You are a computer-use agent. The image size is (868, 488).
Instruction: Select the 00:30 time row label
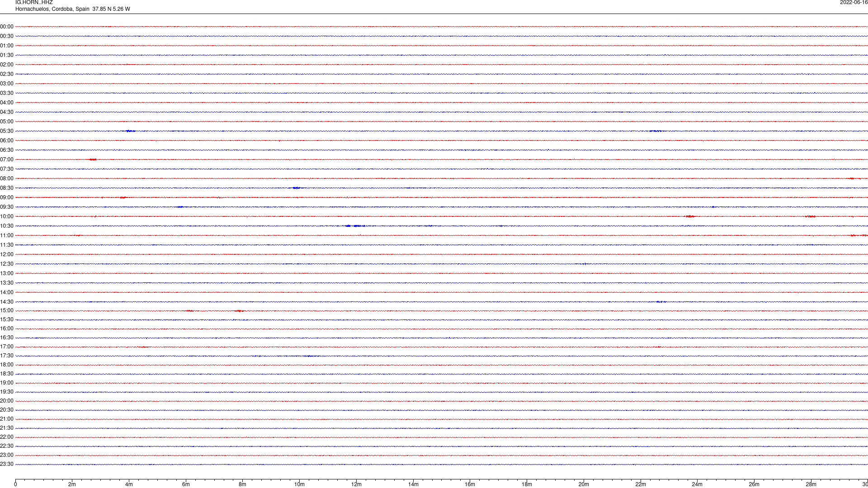click(x=7, y=36)
